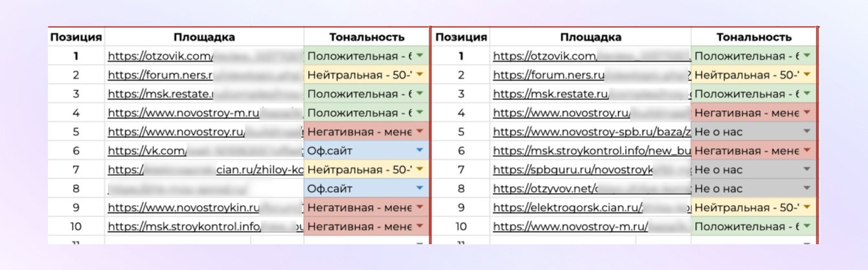Expand the Нейтральная dropdown for elektrogorsk.cian.ru row
868x270 pixels.
pyautogui.click(x=806, y=208)
